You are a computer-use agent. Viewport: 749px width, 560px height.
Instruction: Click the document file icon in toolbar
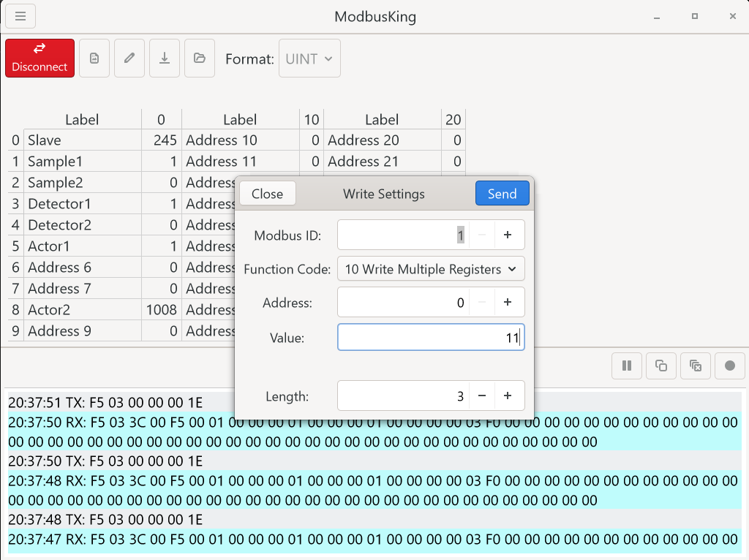(x=94, y=58)
